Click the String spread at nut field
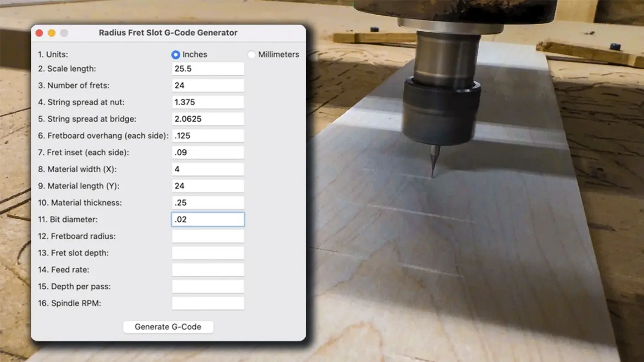 [x=207, y=102]
